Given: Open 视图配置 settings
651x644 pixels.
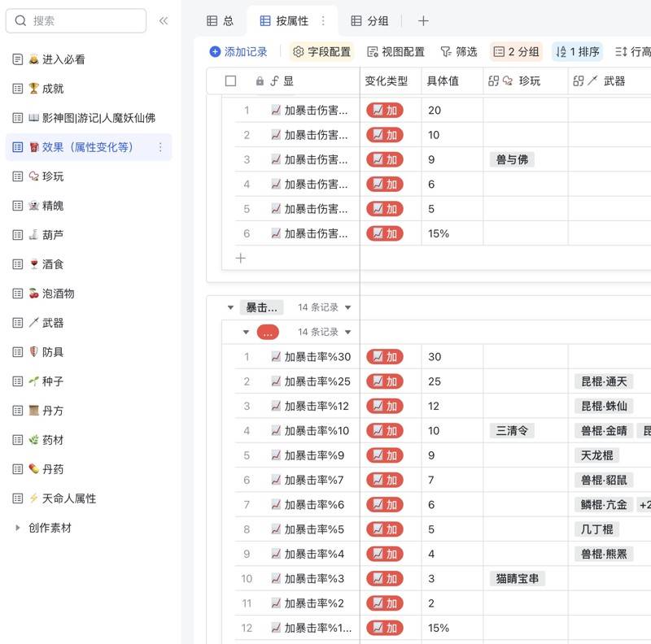Looking at the screenshot, I should coord(395,52).
